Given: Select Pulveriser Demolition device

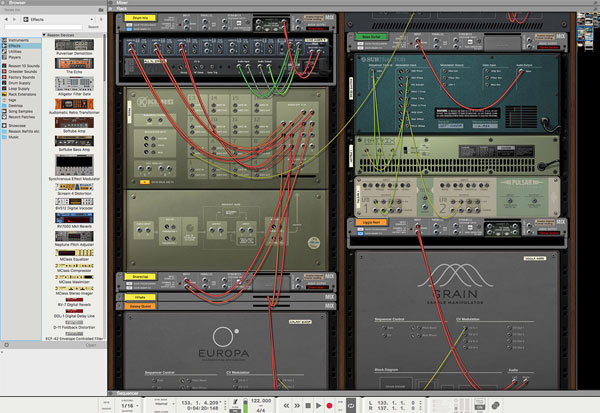Looking at the screenshot, I should (x=74, y=47).
